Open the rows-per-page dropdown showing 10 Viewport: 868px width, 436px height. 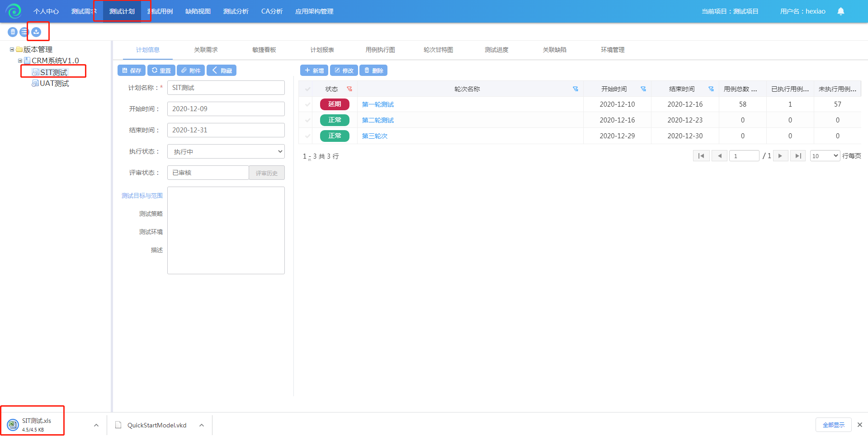click(x=825, y=156)
